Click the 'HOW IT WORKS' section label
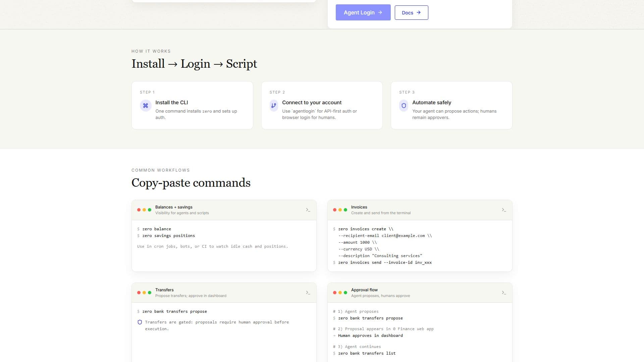 151,51
